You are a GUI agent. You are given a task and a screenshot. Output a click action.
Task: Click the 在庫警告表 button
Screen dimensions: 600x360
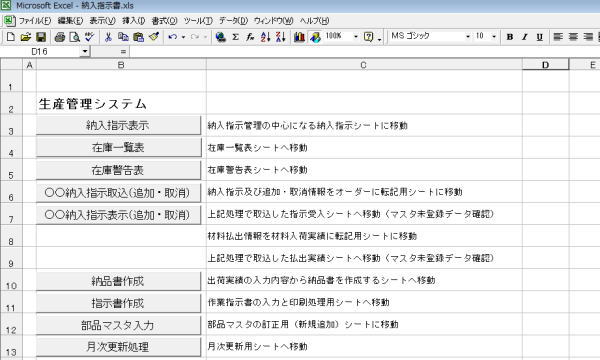[x=118, y=170]
